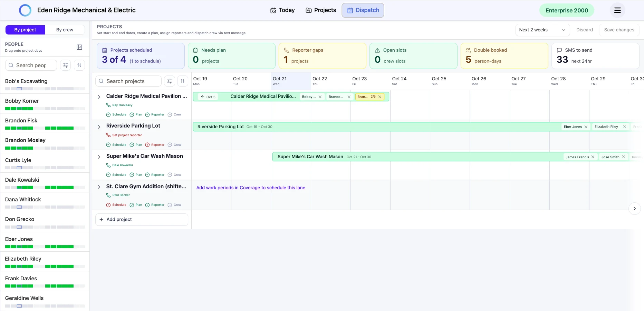Switch to By crew view
Image resolution: width=644 pixels, height=311 pixels.
tap(65, 30)
